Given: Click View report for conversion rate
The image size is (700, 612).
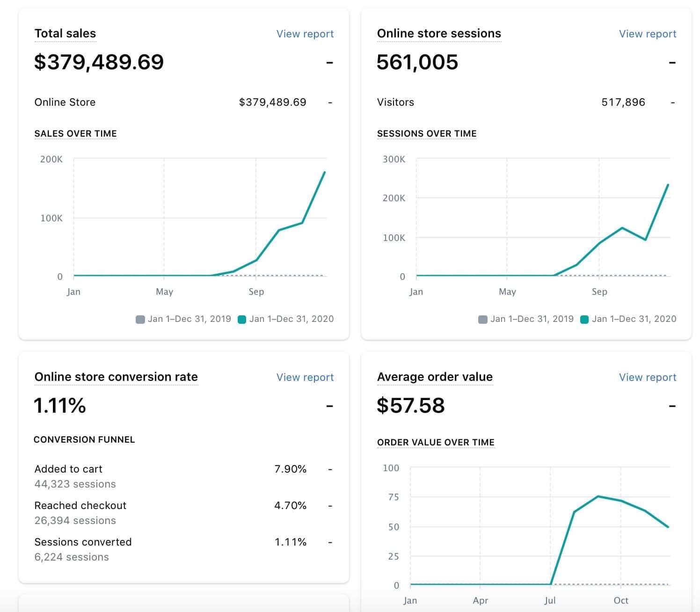Looking at the screenshot, I should (x=305, y=377).
